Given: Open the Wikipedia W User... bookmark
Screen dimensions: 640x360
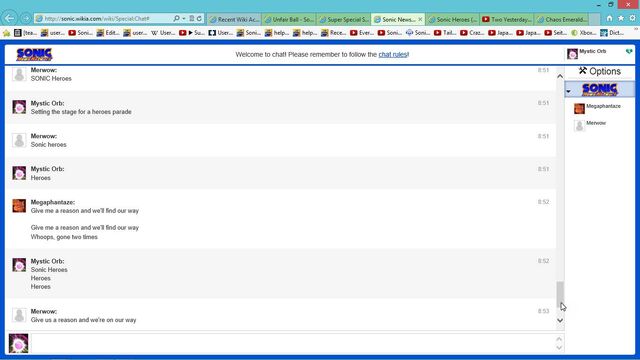Looking at the screenshot, I should click(163, 33).
